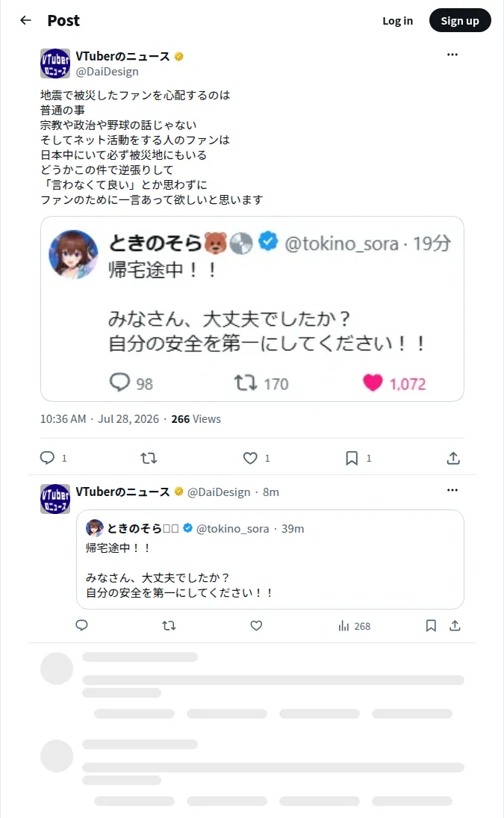The width and height of the screenshot is (504, 818).
Task: Click the Sign up button
Action: coord(460,21)
